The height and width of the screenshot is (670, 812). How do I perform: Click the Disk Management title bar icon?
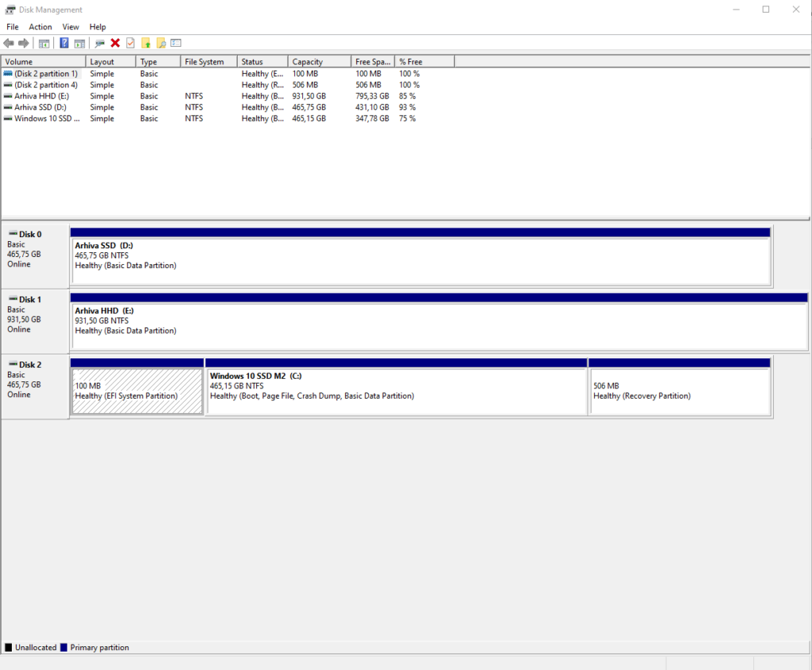point(10,10)
